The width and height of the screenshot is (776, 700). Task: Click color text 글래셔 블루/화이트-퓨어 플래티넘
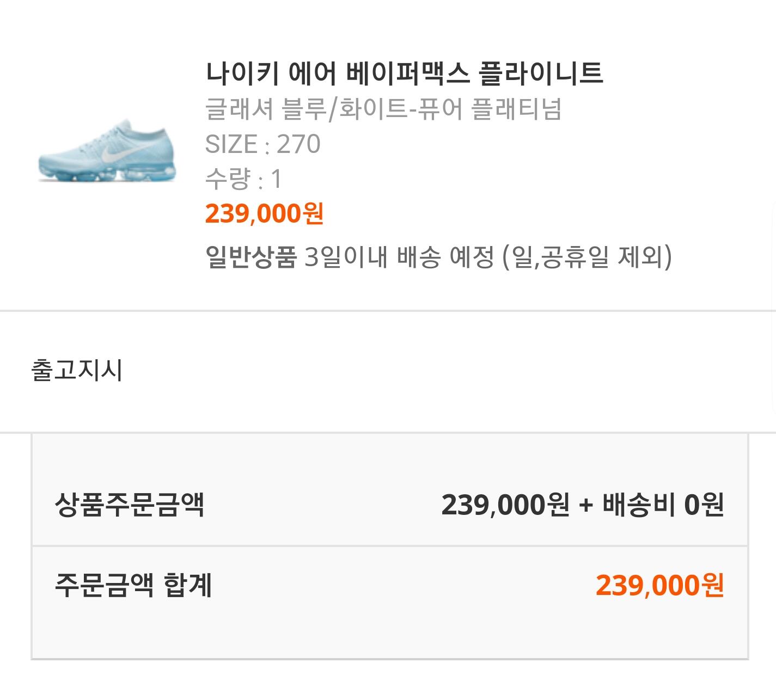[x=383, y=108]
